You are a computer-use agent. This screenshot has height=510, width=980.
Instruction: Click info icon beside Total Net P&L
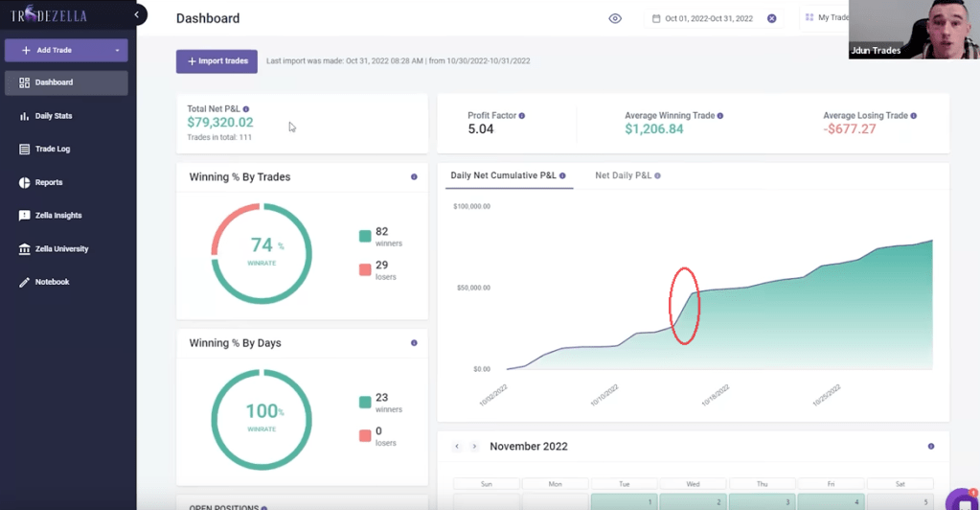pos(246,109)
